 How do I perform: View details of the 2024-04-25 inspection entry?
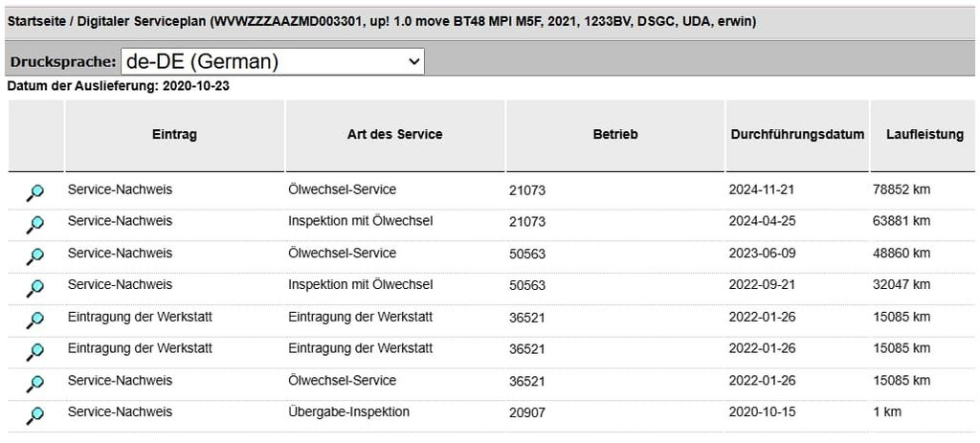tap(34, 225)
